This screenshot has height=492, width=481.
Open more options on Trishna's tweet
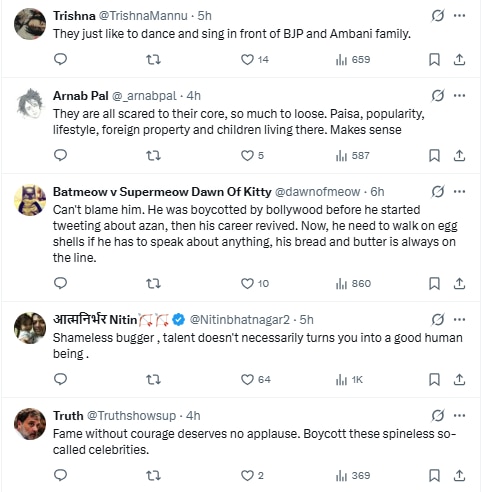459,15
